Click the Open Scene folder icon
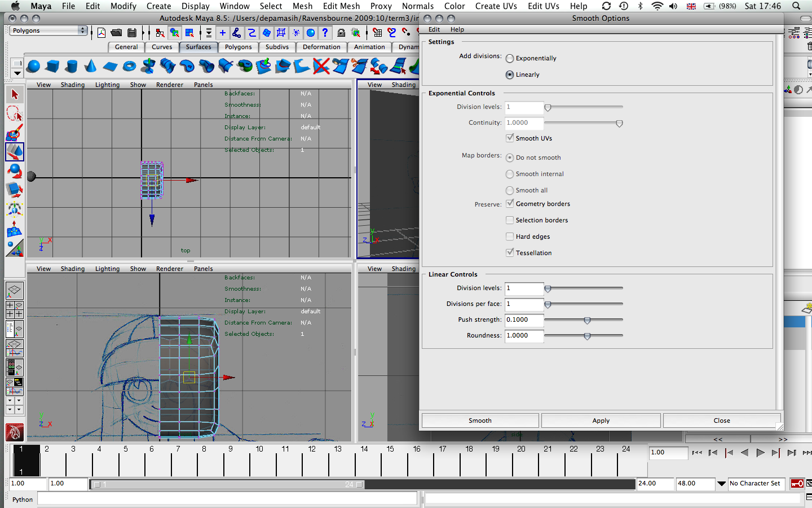The height and width of the screenshot is (508, 812). coord(117,33)
